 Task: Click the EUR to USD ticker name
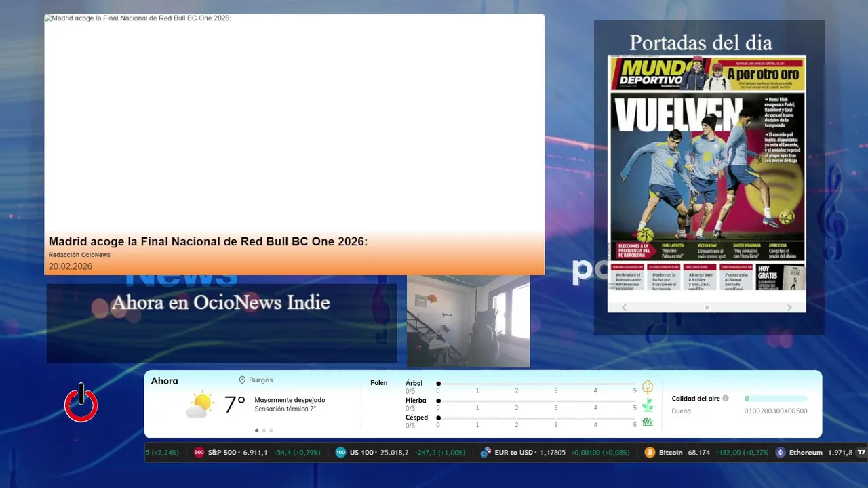tap(514, 453)
